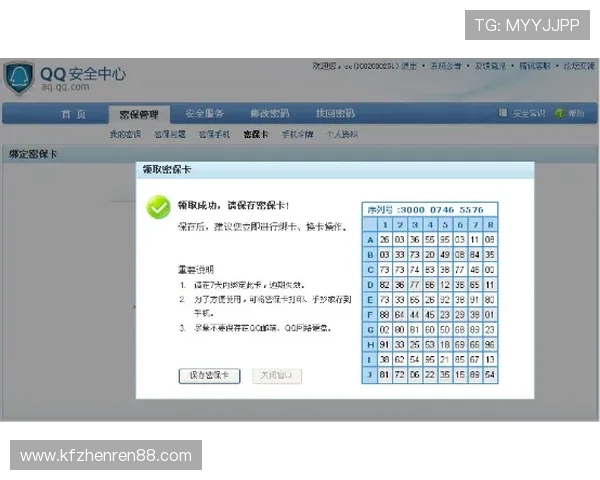Click cell H4 showing 53
Image resolution: width=600 pixels, height=480 pixels.
(x=430, y=345)
